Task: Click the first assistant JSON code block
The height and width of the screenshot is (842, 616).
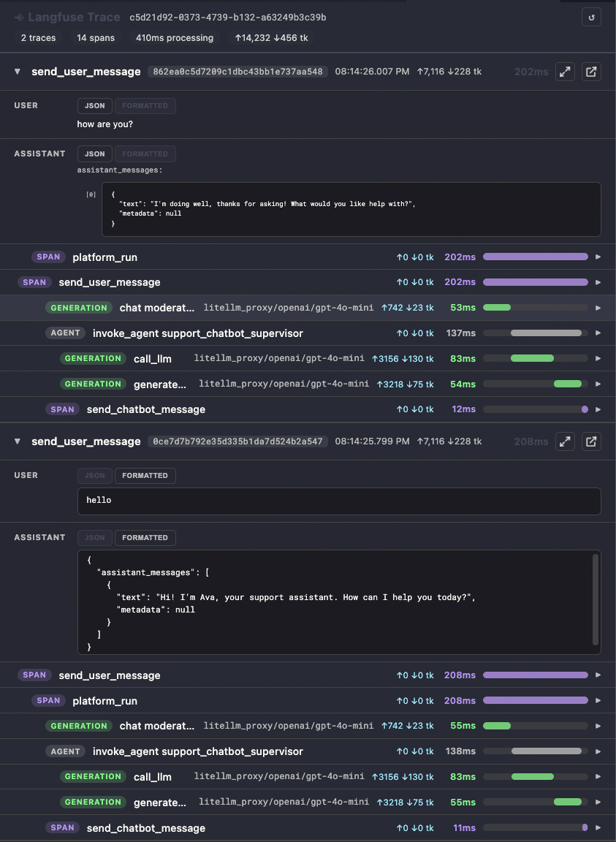Action: point(351,210)
